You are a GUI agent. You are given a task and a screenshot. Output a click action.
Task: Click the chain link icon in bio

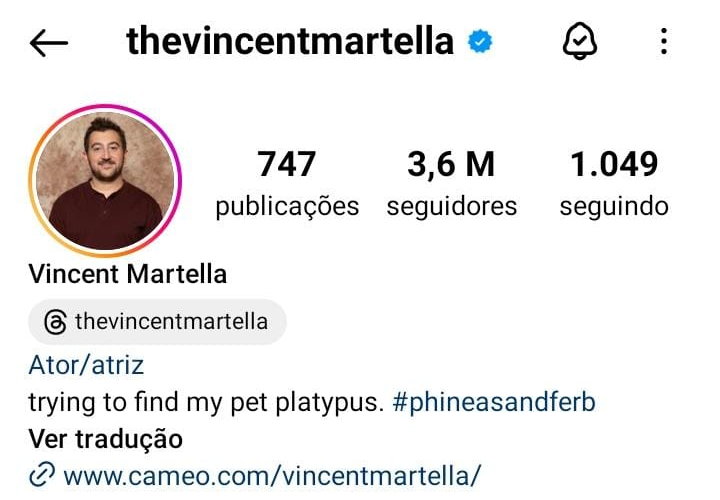[x=41, y=476]
